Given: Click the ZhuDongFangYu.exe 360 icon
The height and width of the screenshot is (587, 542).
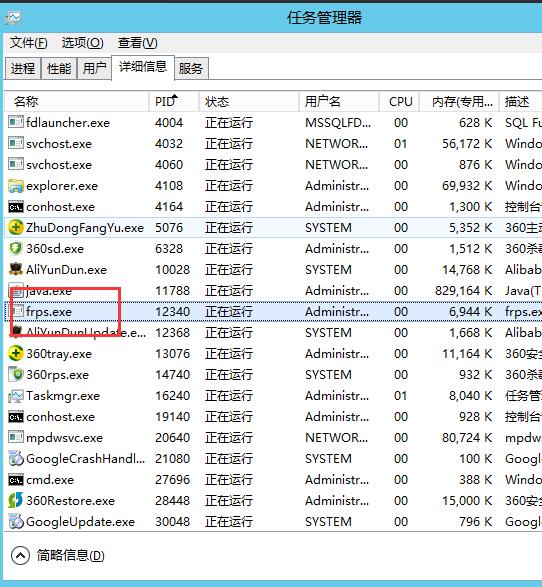Looking at the screenshot, I should [x=16, y=228].
